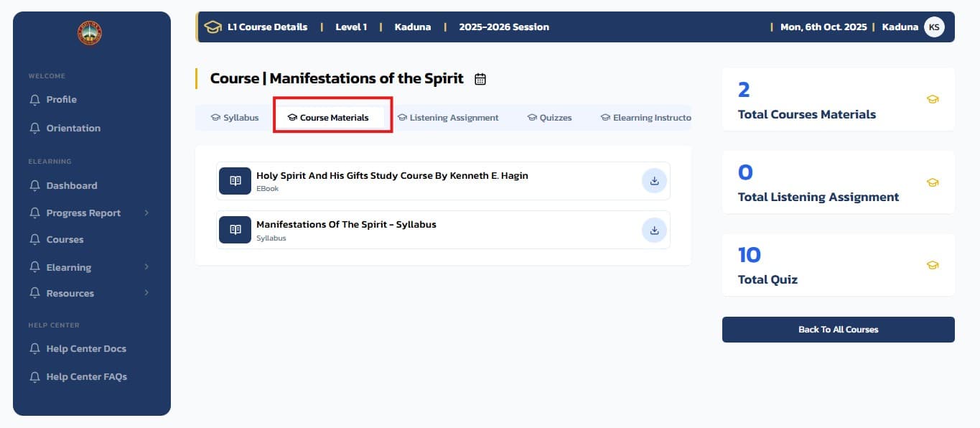Switch to the Syllabus tab

pos(235,118)
